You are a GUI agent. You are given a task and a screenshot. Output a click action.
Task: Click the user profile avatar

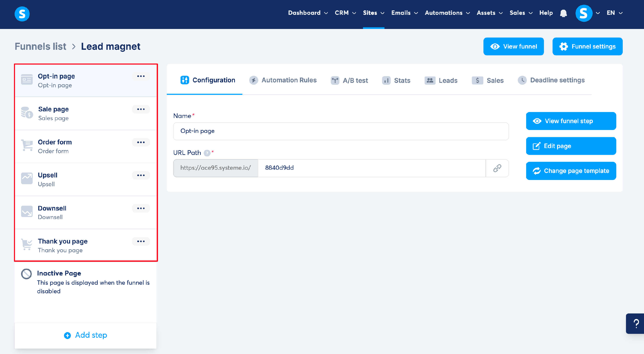(583, 13)
